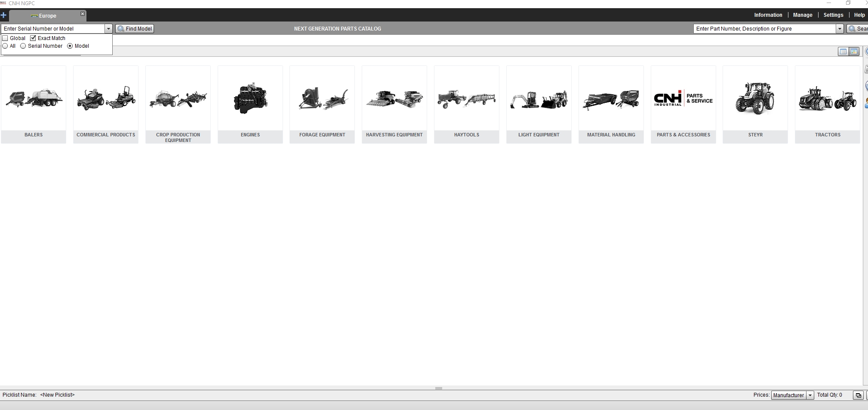The image size is (868, 410).
Task: Open the Manage menu
Action: pos(802,15)
